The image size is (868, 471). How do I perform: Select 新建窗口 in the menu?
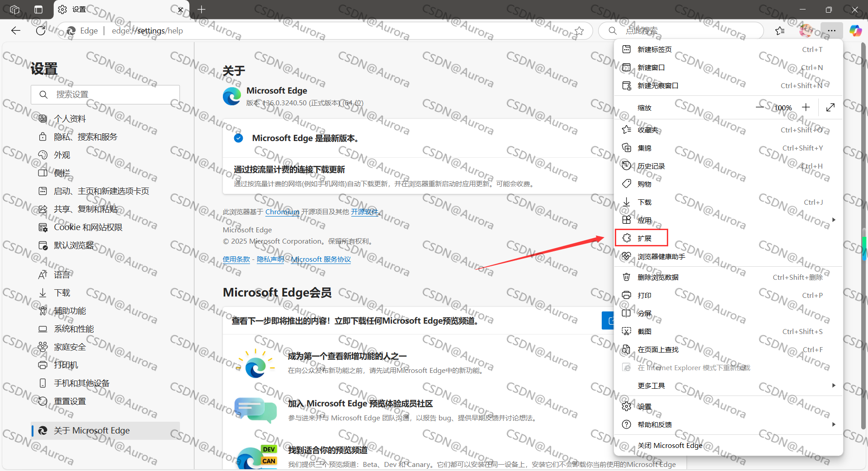tap(728, 67)
